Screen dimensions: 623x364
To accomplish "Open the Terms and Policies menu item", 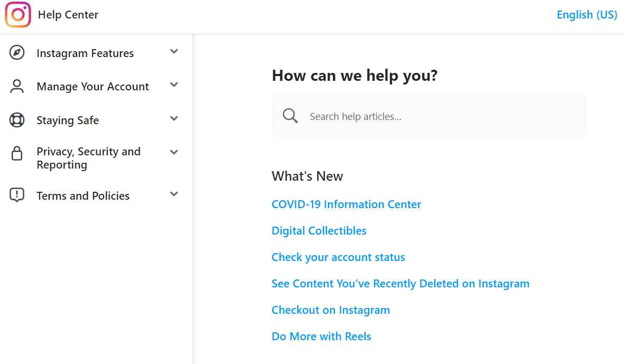I will pyautogui.click(x=83, y=195).
